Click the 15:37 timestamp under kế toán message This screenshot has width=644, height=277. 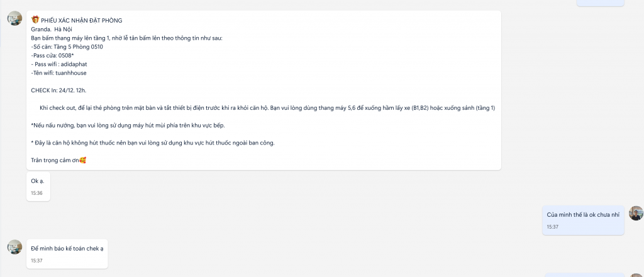point(36,261)
